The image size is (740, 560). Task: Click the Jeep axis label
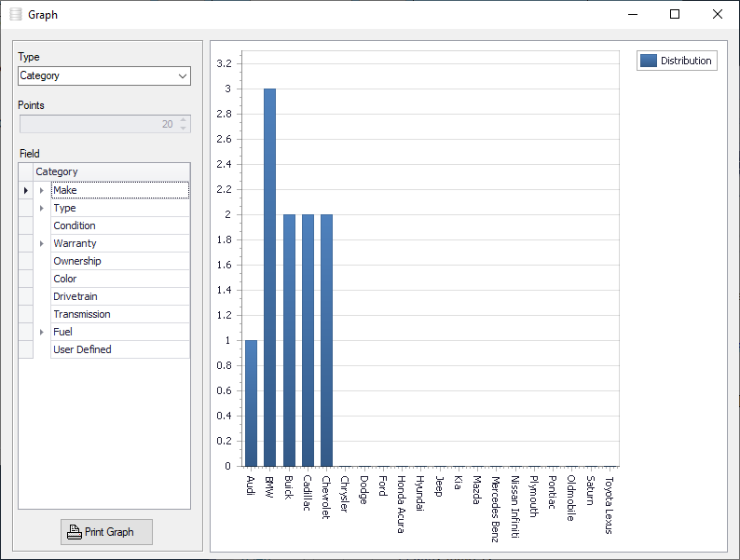click(x=439, y=486)
